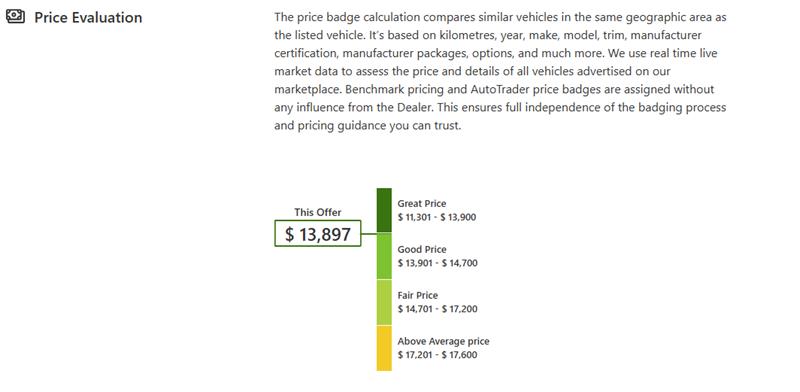Click the $ 14,701 - $ 17,200 range text
Image resolution: width=800 pixels, height=392 pixels.
[x=438, y=309]
